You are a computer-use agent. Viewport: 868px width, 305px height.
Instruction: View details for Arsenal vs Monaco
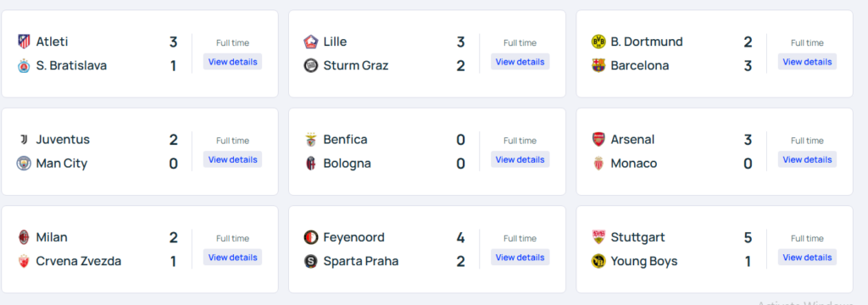point(807,159)
